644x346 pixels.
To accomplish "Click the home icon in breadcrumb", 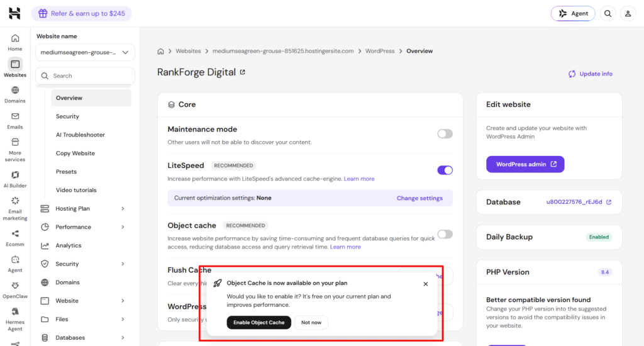I will pyautogui.click(x=160, y=51).
